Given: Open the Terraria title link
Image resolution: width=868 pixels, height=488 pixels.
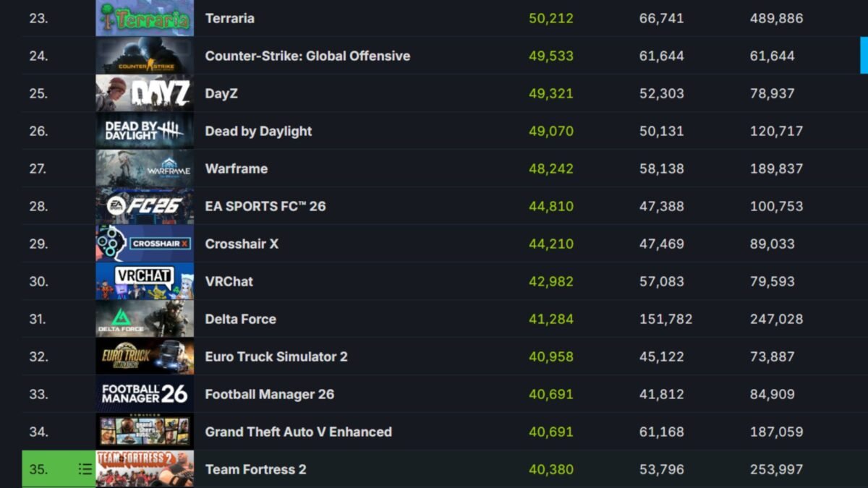Looking at the screenshot, I should (x=229, y=18).
